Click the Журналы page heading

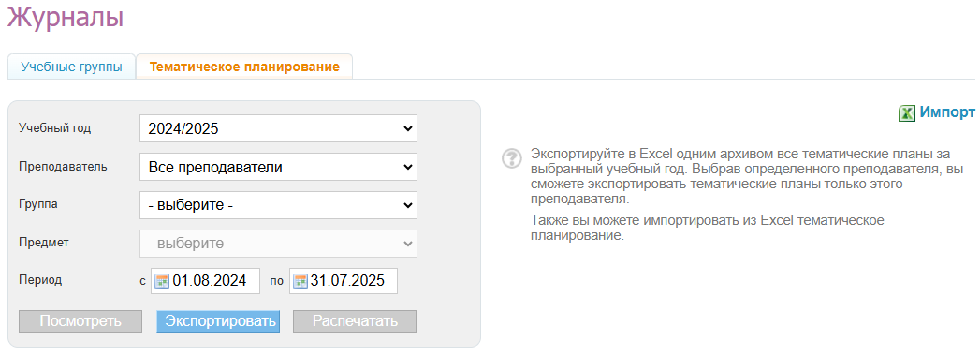[x=66, y=16]
